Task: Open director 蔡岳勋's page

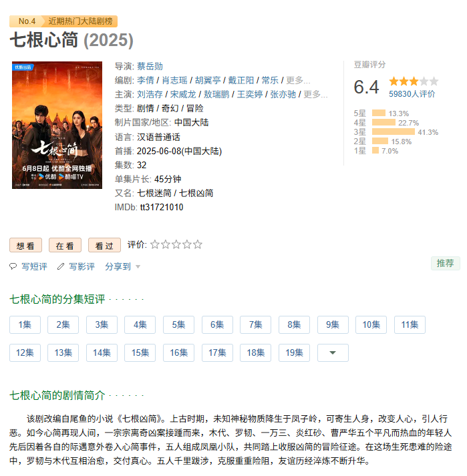Action: (150, 66)
